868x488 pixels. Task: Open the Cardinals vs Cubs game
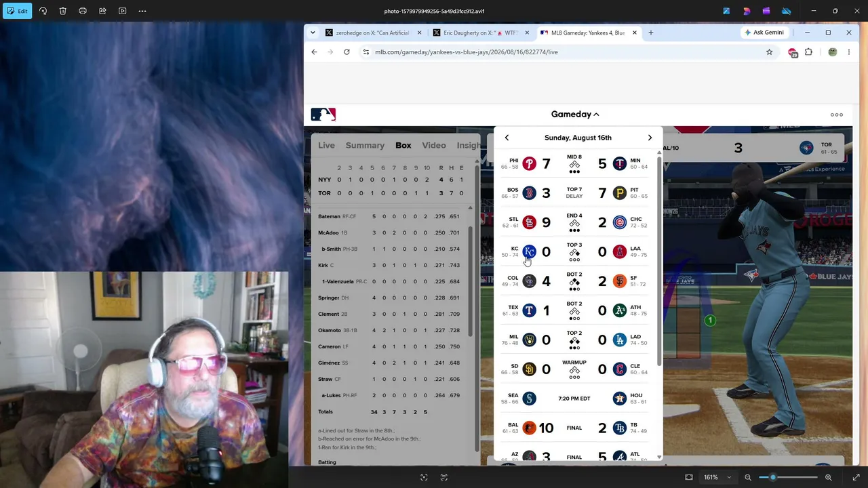[x=574, y=222]
